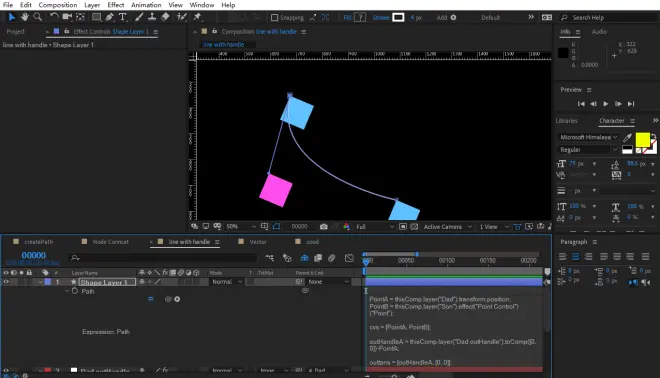Open the File menu
Image resolution: width=660 pixels, height=378 pixels.
pyautogui.click(x=8, y=5)
